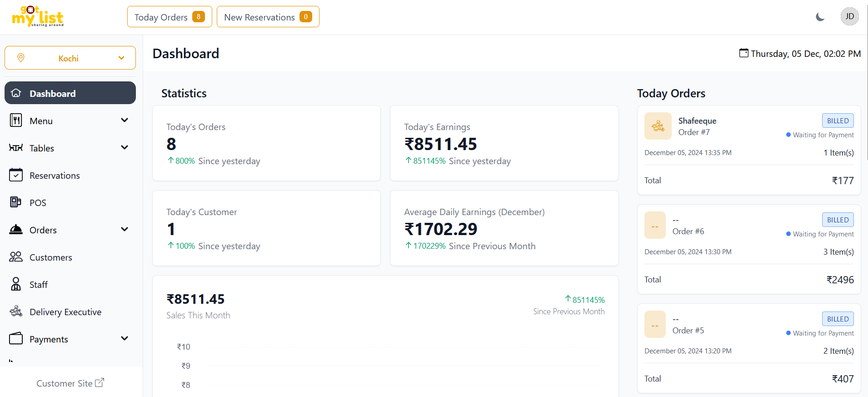Open the Kochi branch dropdown
Image resolution: width=868 pixels, height=397 pixels.
pos(70,58)
